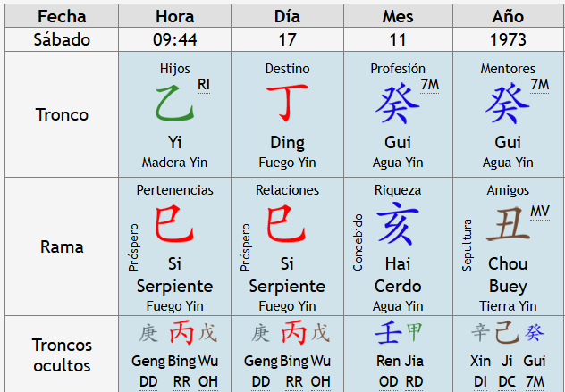Select the year 1973 cell
Image resolution: width=565 pixels, height=392 pixels.
pyautogui.click(x=508, y=40)
